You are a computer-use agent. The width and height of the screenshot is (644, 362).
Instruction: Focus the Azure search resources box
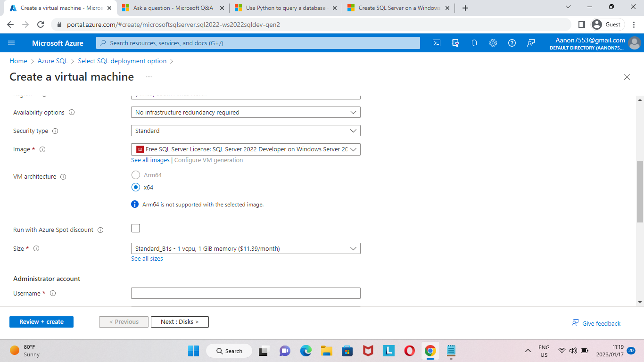[258, 43]
